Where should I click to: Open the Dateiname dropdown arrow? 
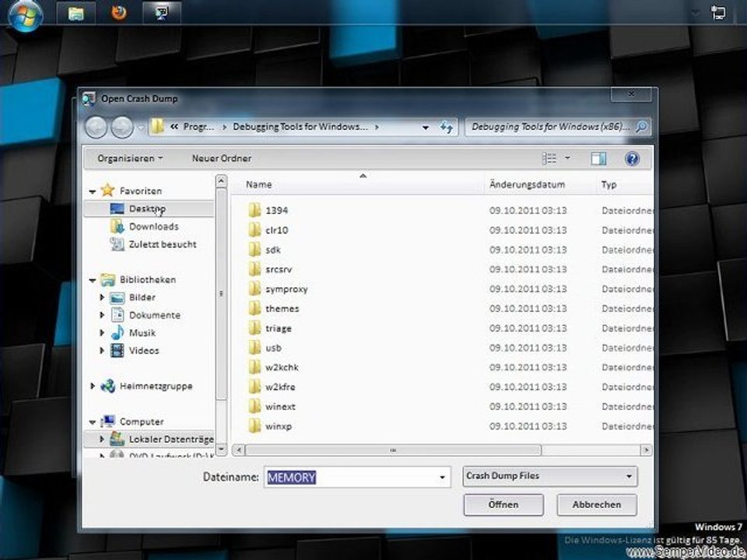tap(443, 478)
